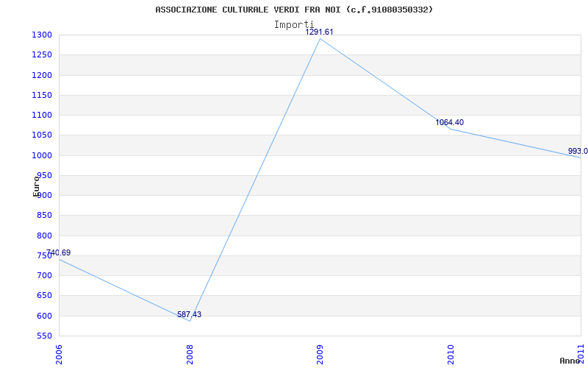Click the 1000 y-axis tick label
The width and height of the screenshot is (588, 368).
coord(42,155)
